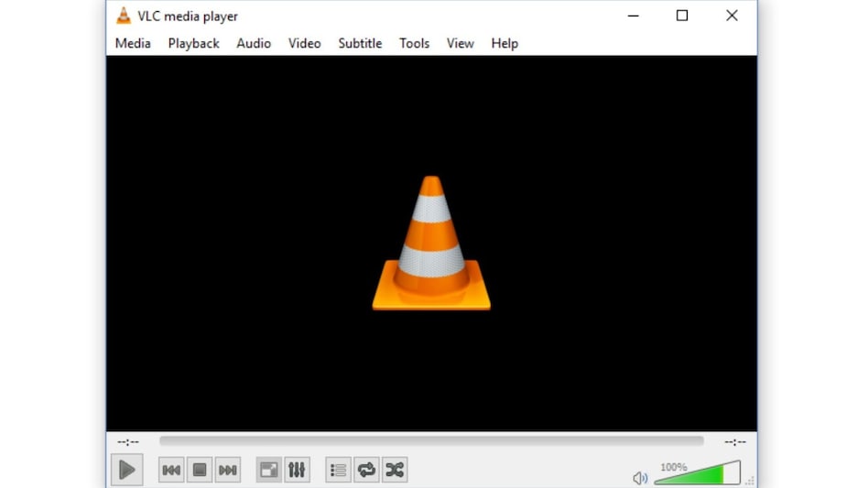Toggle loop repeat mode

[x=366, y=470]
